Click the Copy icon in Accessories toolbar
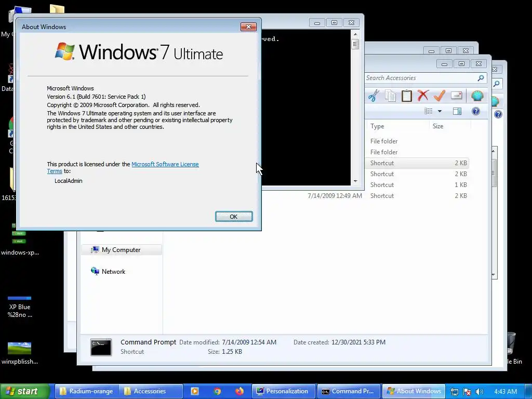Viewport: 532px width, 399px height. pos(390,96)
